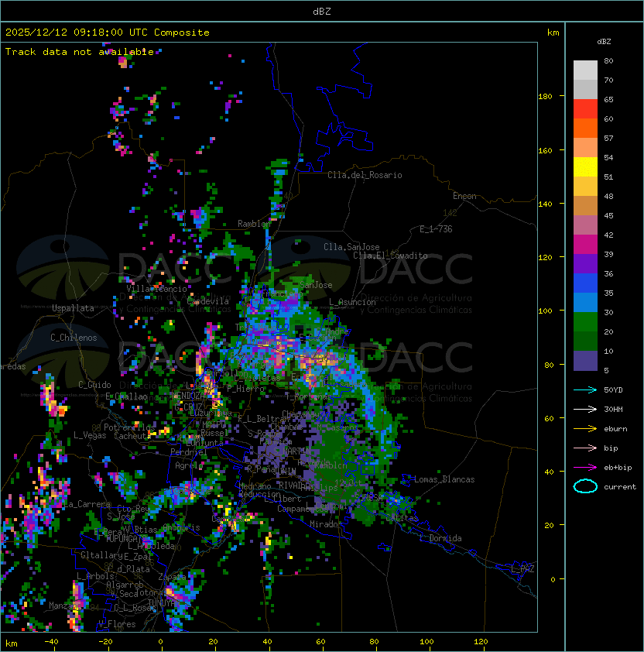This screenshot has width=644, height=652.
Task: Click the 'Clla.SanJose' map label
Action: click(351, 247)
